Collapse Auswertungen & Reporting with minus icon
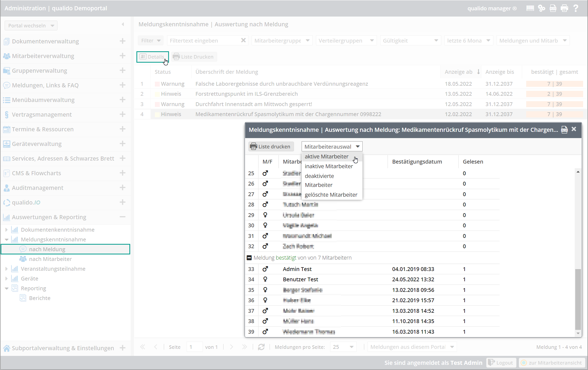The width and height of the screenshot is (588, 370). tap(123, 217)
